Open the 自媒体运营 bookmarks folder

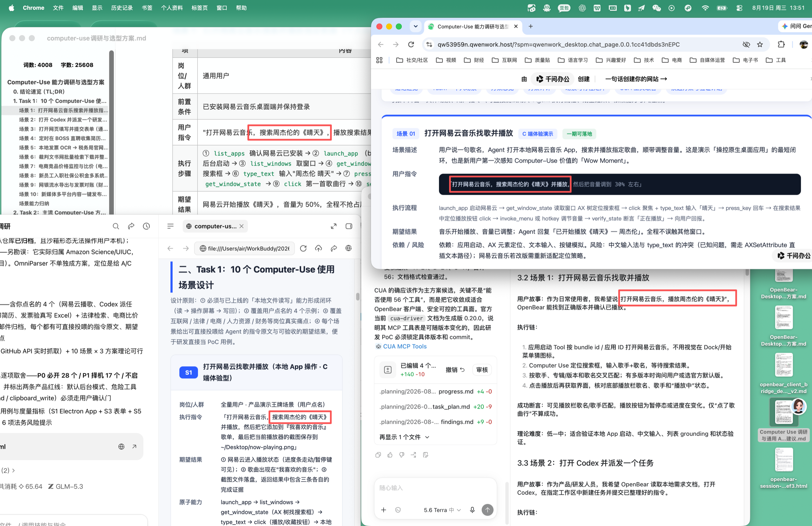coord(707,60)
